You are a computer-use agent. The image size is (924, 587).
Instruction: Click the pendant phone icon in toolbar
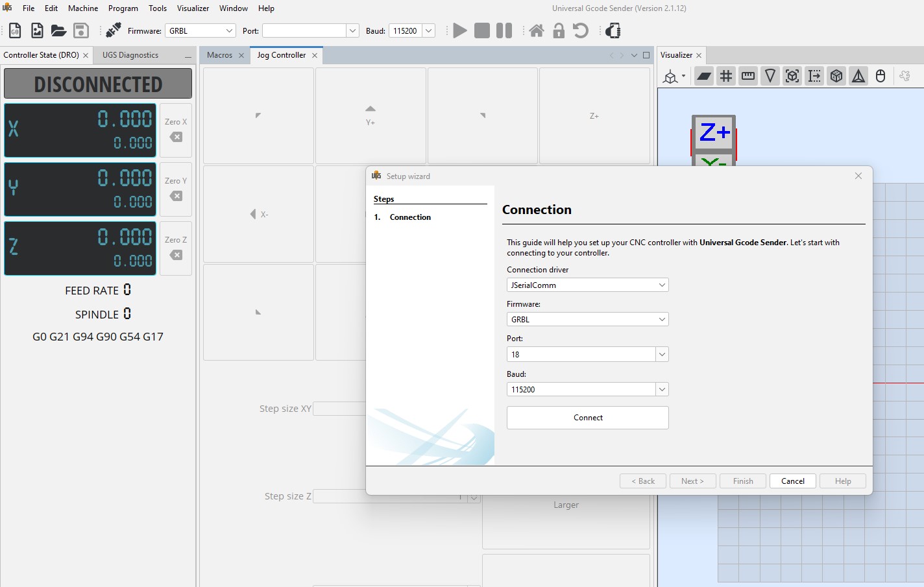pos(613,30)
